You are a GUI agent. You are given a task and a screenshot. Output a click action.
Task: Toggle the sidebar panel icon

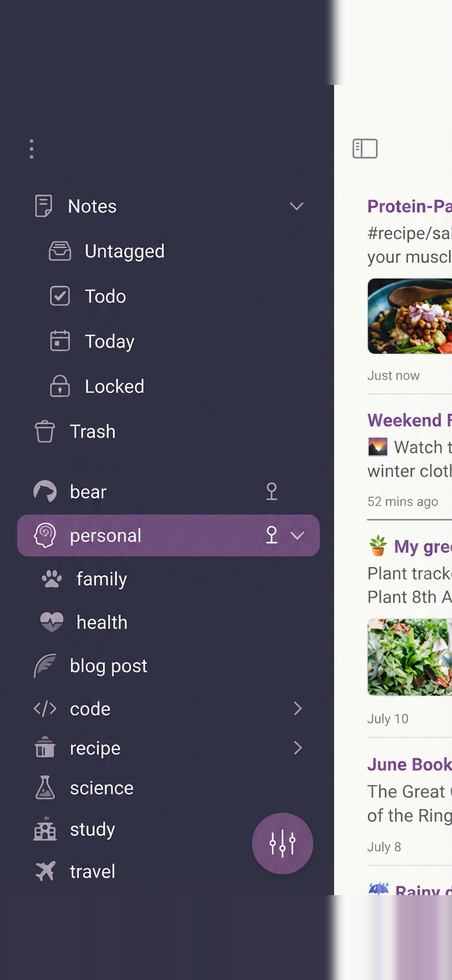tap(365, 148)
